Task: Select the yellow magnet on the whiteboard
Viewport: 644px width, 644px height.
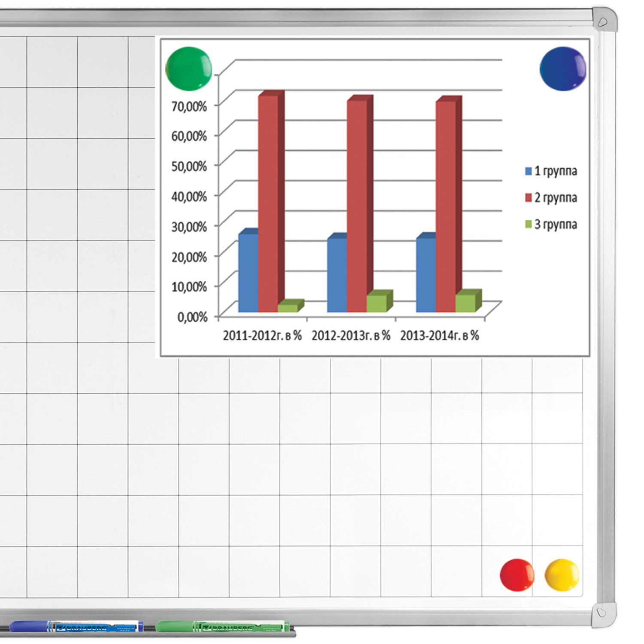Action: click(x=562, y=575)
